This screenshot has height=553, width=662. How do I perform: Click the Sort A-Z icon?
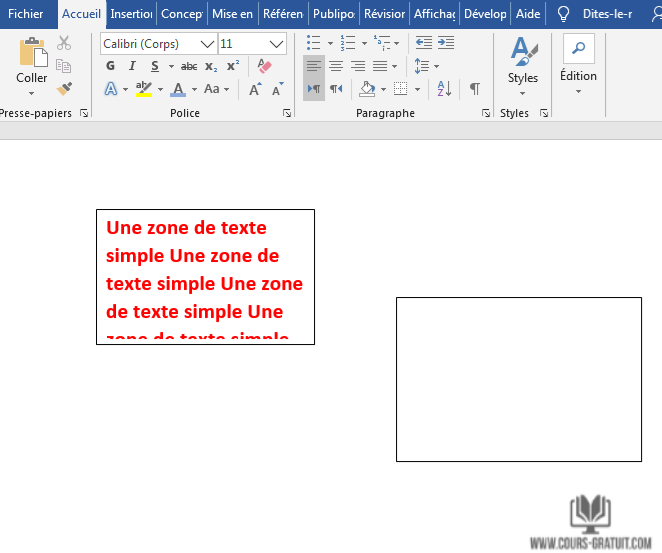(x=445, y=89)
